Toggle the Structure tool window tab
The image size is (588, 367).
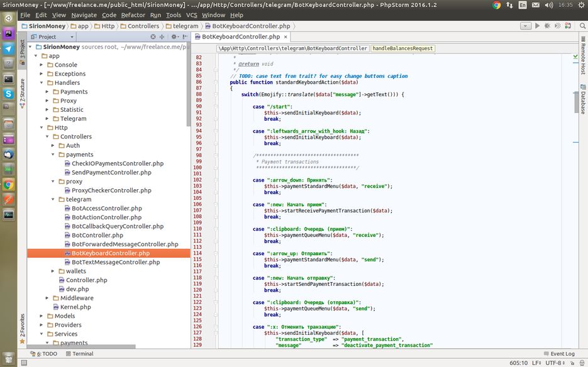pos(22,90)
